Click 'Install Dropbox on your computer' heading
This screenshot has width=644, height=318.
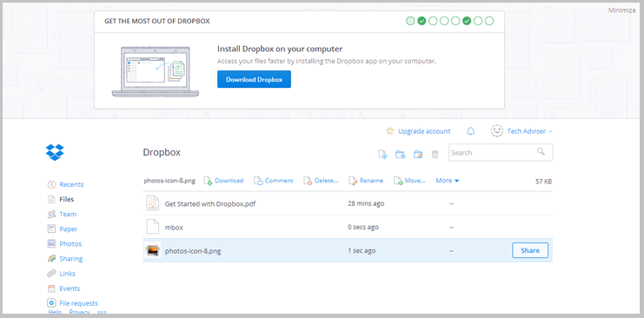click(x=280, y=50)
